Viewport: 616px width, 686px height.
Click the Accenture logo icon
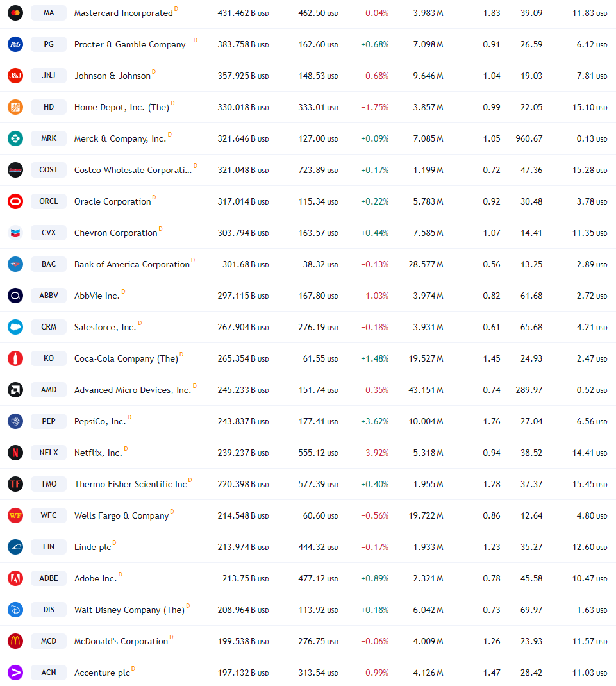point(15,673)
